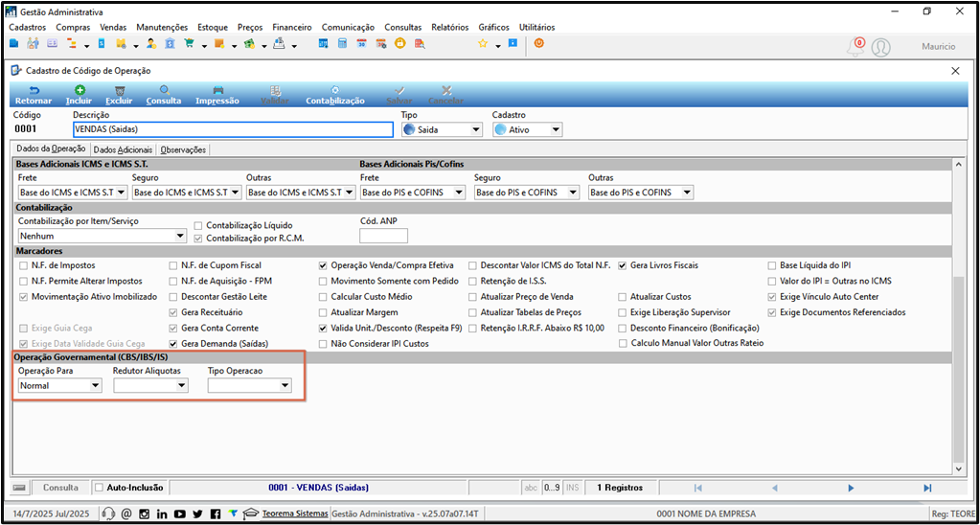Expand Redutor Aliquotas dropdown
The height and width of the screenshot is (525, 980).
pos(150,386)
